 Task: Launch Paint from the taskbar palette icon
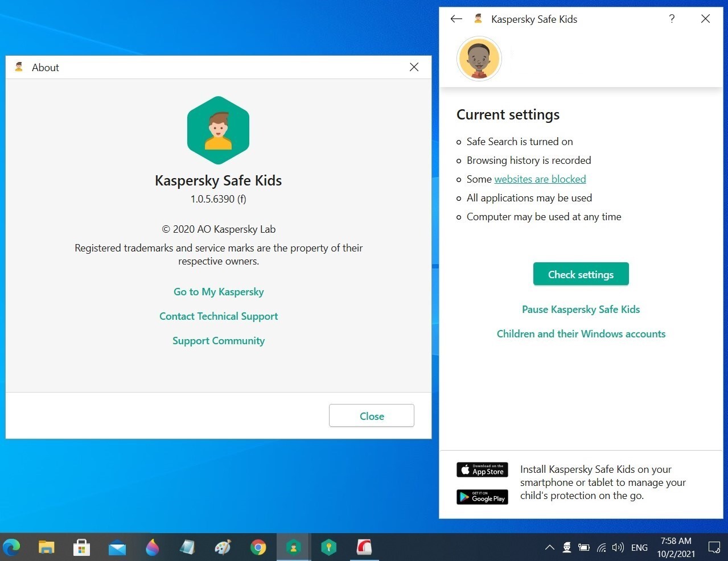(223, 547)
